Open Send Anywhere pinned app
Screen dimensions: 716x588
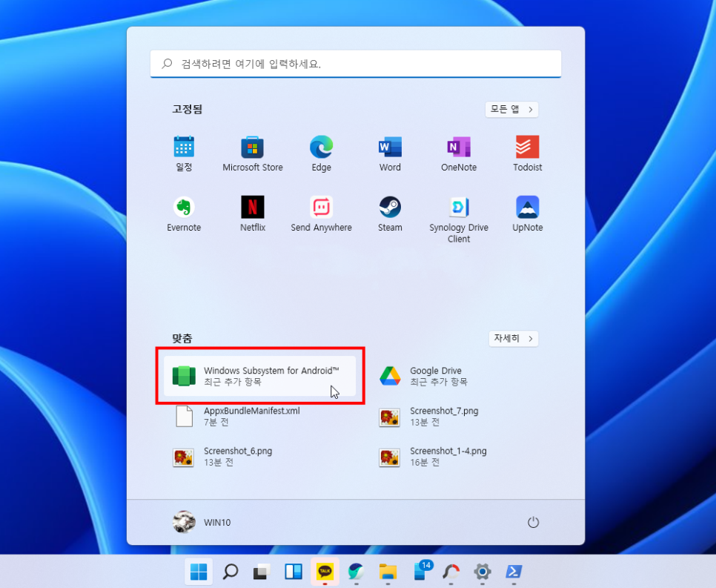pos(322,214)
